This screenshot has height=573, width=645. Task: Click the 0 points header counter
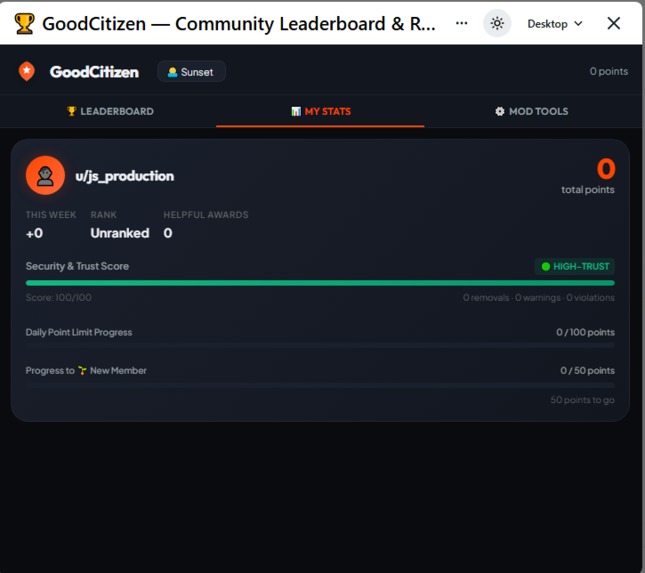tap(608, 71)
